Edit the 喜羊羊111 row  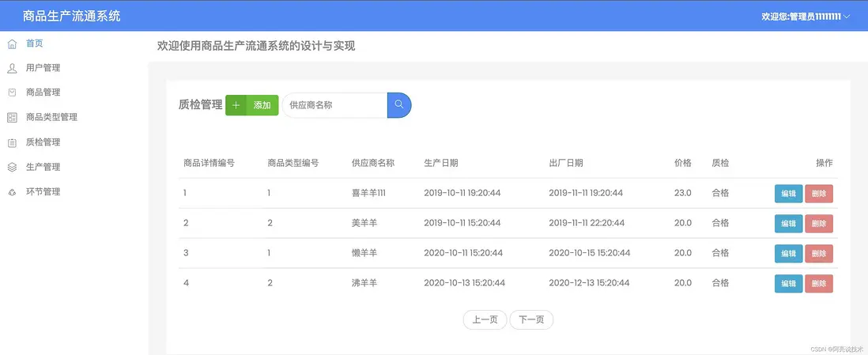tap(788, 193)
